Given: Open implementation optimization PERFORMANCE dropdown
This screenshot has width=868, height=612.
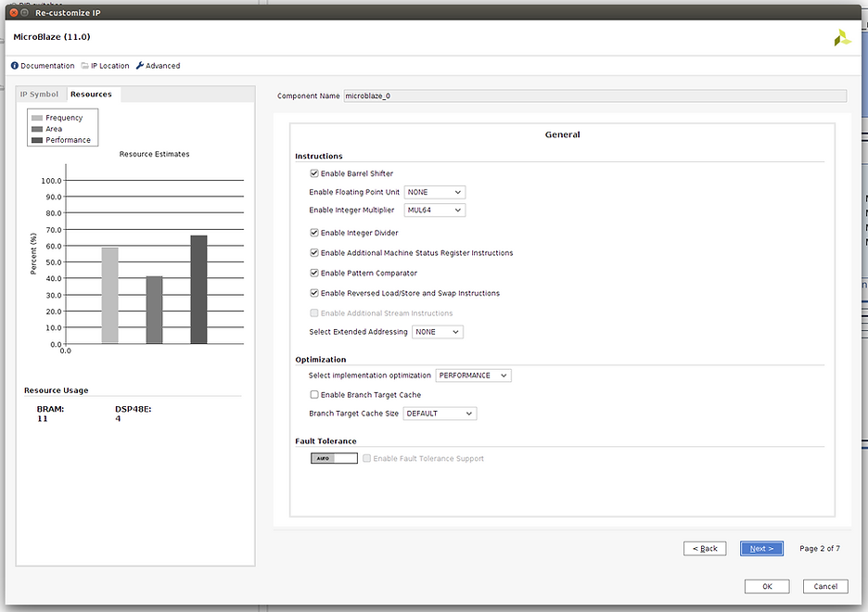Looking at the screenshot, I should tap(473, 376).
